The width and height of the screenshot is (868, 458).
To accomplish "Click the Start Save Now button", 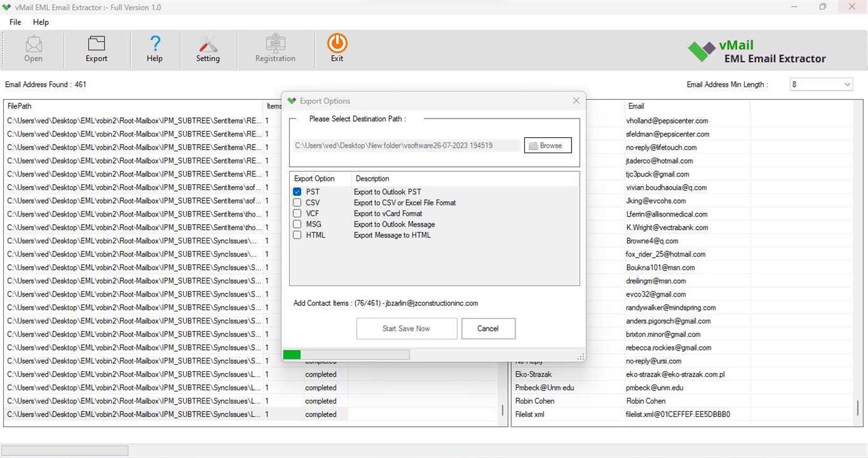I will (x=406, y=328).
